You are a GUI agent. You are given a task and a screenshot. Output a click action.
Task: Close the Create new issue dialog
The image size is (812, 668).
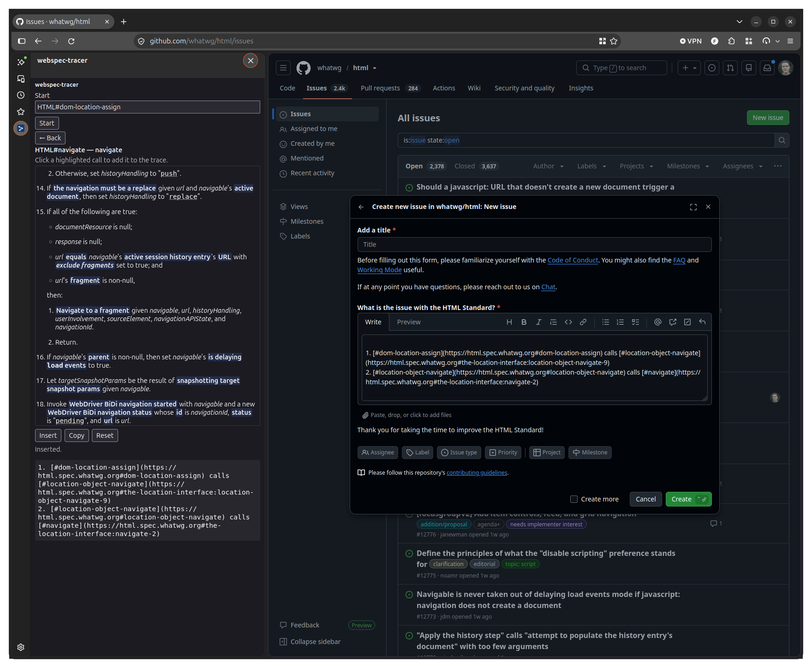coord(708,207)
